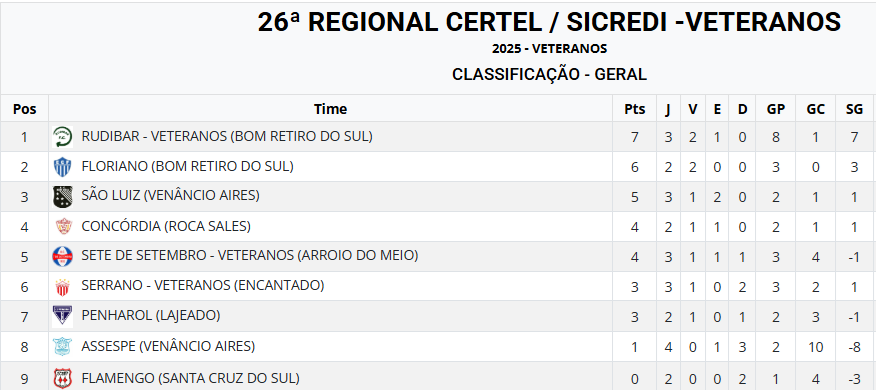The width and height of the screenshot is (876, 390).
Task: Click the Floriano team crest icon
Action: coord(63,167)
